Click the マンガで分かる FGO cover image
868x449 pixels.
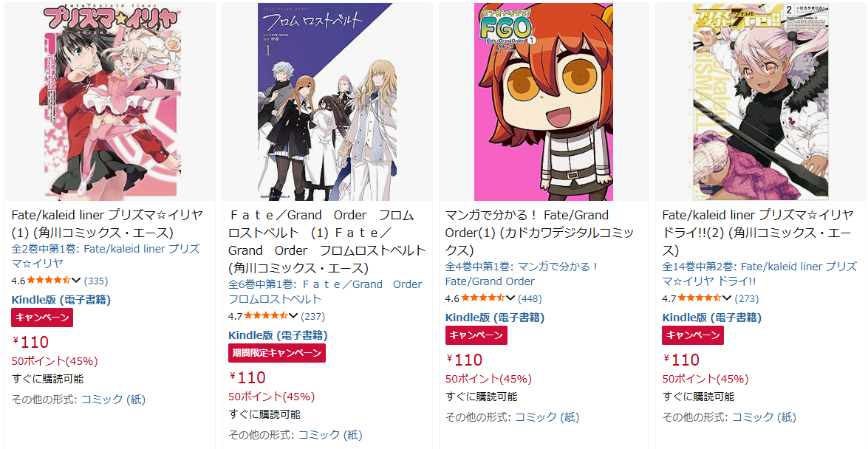[x=544, y=101]
